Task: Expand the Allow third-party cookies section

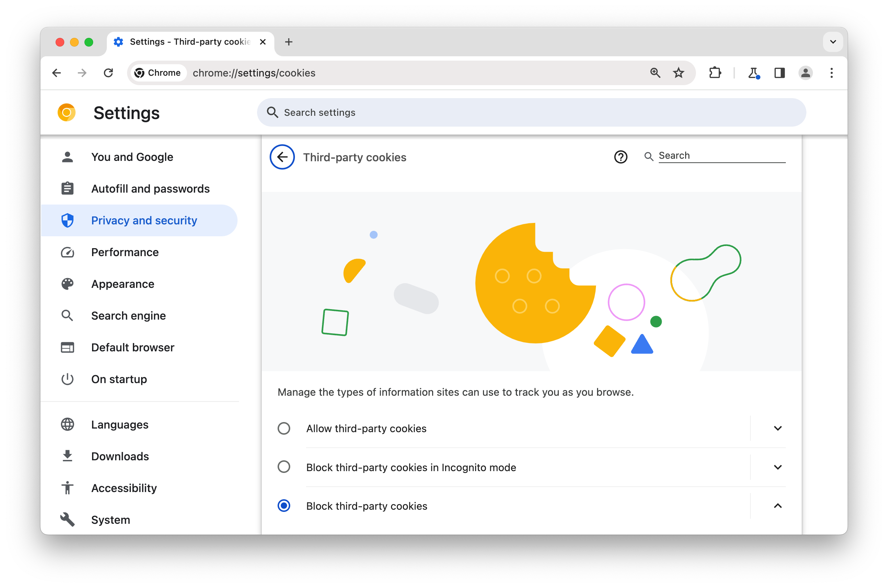Action: [x=777, y=428]
